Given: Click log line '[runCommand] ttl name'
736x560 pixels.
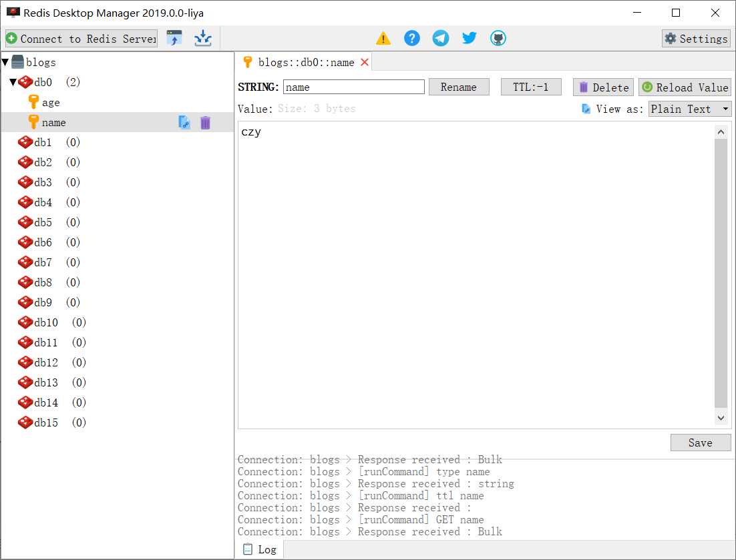Looking at the screenshot, I should 361,496.
